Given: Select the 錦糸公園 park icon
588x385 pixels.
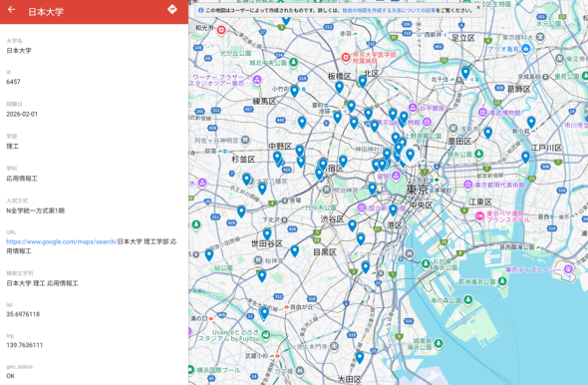Looking at the screenshot, I should click(479, 154).
